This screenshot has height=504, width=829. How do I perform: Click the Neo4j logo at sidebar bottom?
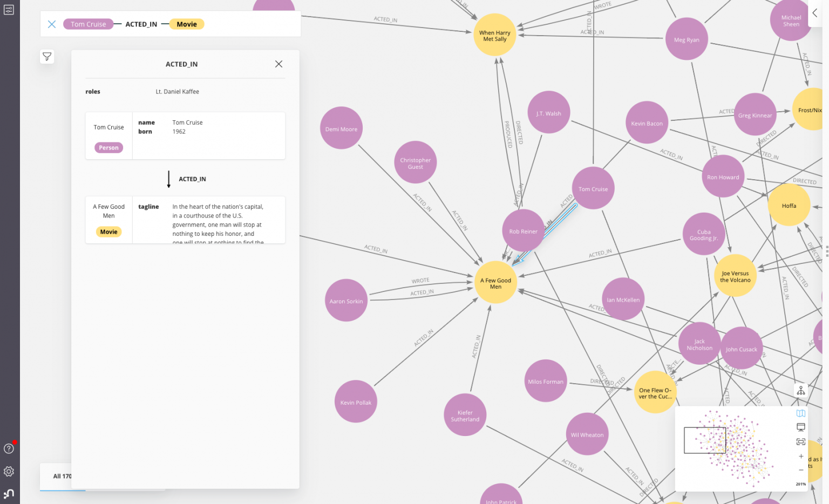coord(9,492)
